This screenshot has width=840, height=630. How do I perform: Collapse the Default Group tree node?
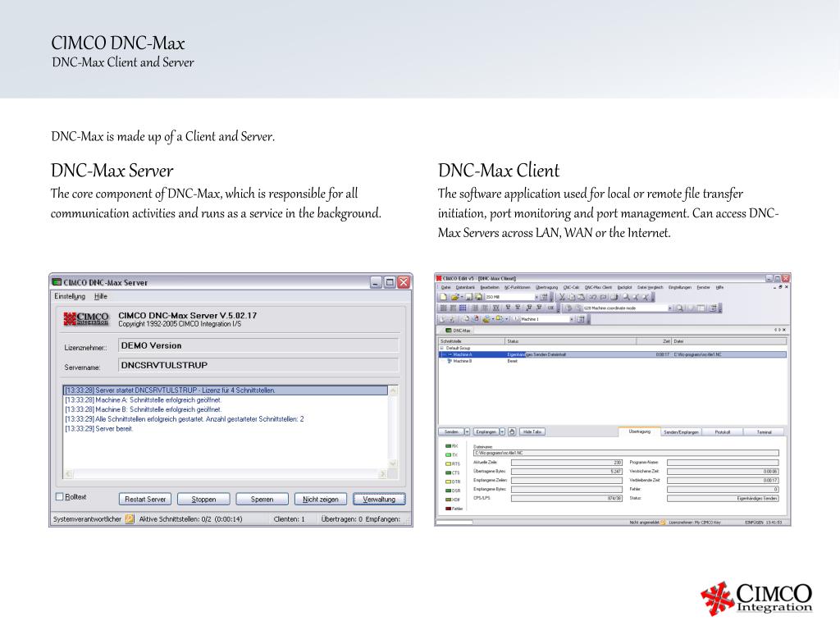pos(442,348)
